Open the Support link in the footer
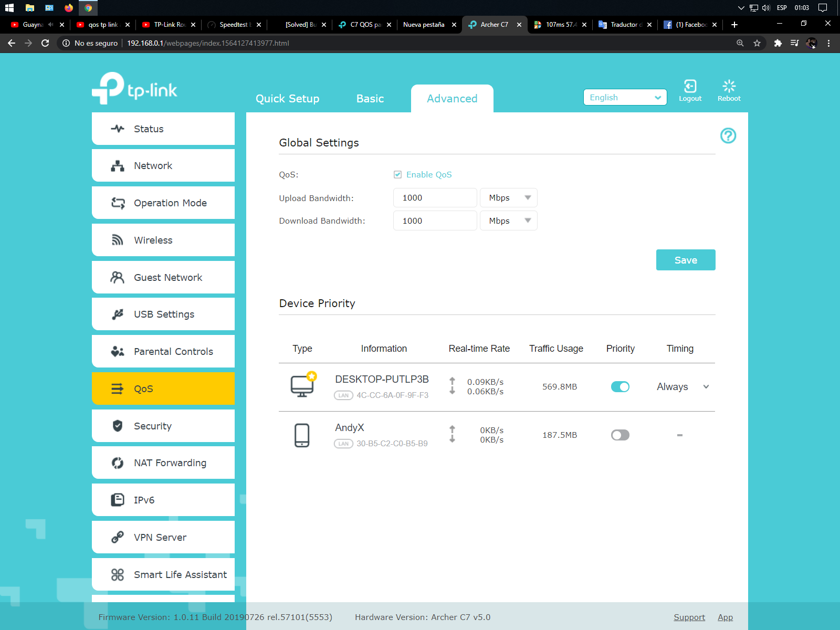Screen dimensions: 840x630 [x=689, y=617]
